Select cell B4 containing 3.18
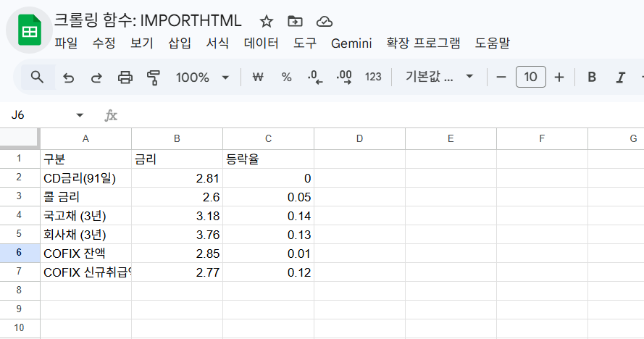 click(177, 215)
